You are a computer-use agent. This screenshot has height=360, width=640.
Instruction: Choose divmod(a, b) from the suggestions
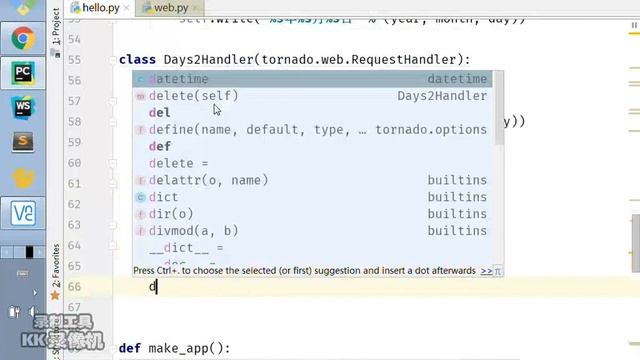point(312,231)
